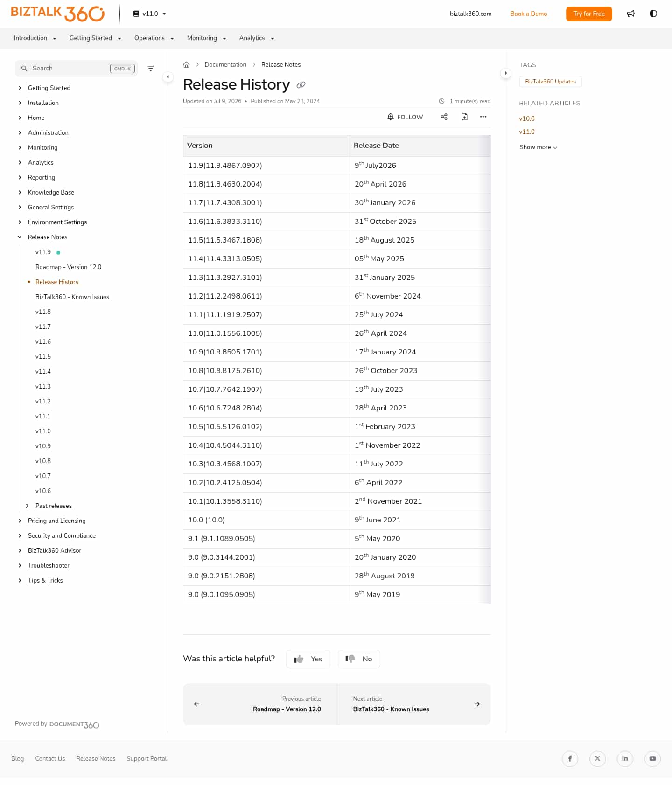Open the three-dots more options menu

[483, 117]
